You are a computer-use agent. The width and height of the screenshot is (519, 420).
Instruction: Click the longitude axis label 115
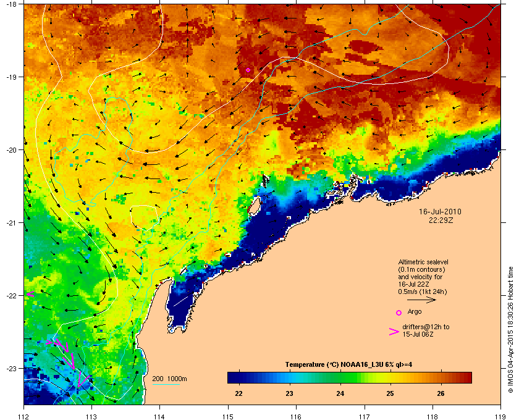pyautogui.click(x=228, y=416)
